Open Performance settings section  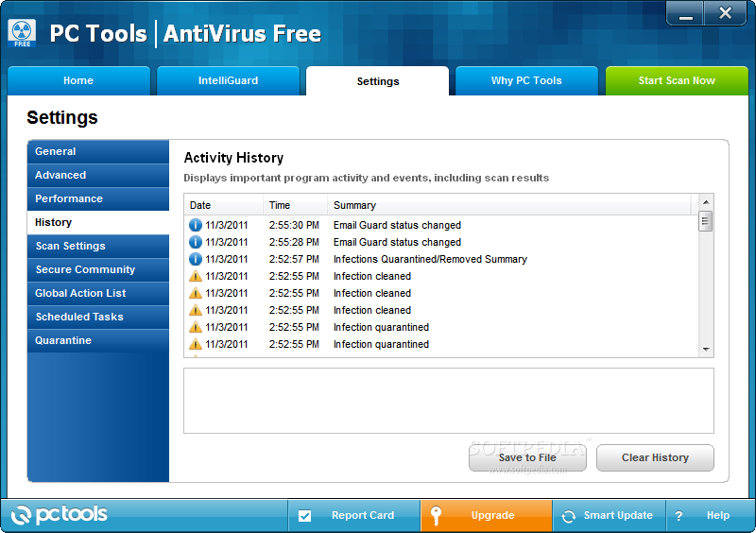(x=98, y=198)
